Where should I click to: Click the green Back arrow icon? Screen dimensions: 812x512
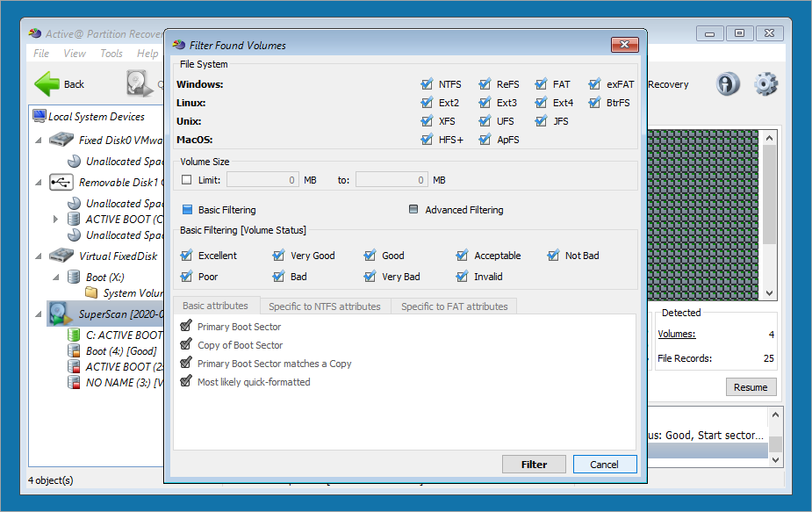(x=47, y=84)
